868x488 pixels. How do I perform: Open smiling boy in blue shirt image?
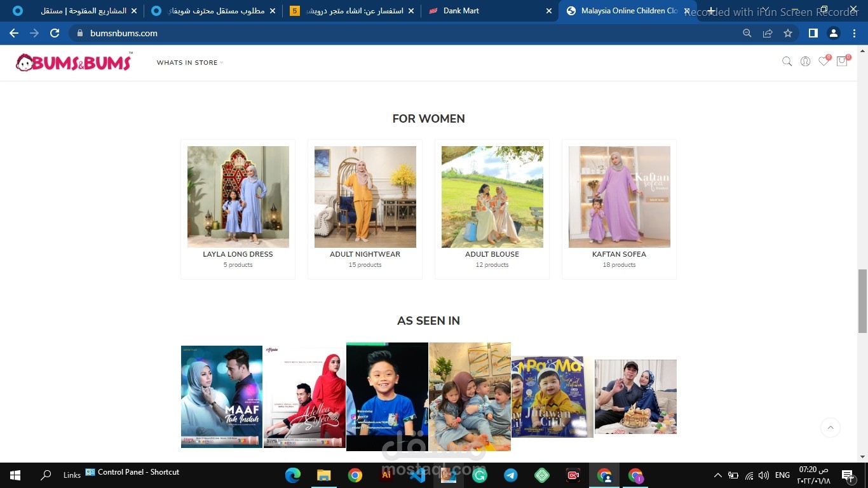click(x=387, y=396)
